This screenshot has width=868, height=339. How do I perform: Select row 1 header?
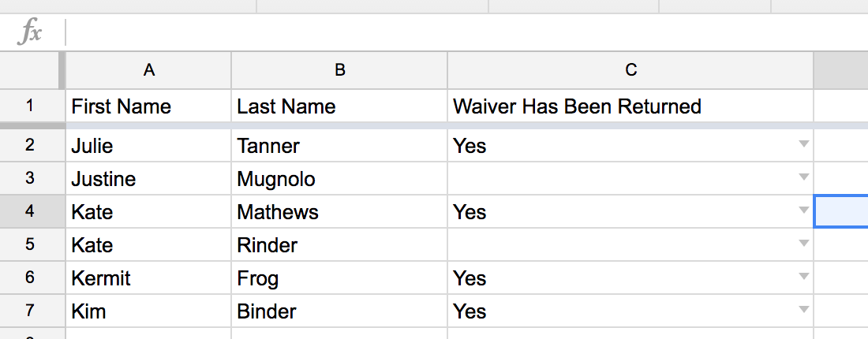click(x=30, y=106)
